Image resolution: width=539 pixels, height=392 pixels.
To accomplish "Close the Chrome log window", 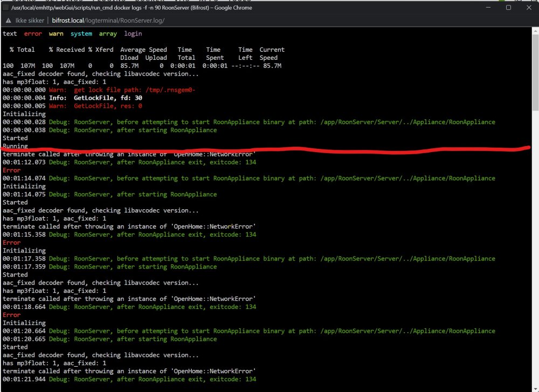I will [529, 8].
